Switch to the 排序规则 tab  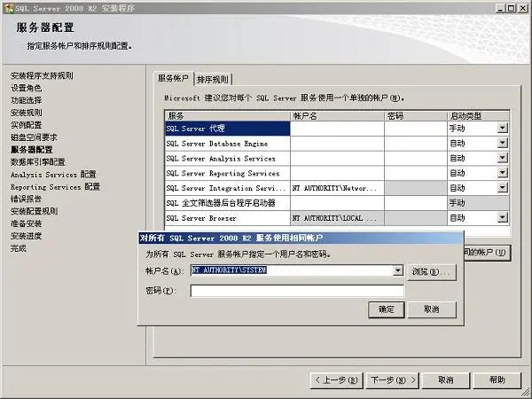(x=213, y=80)
